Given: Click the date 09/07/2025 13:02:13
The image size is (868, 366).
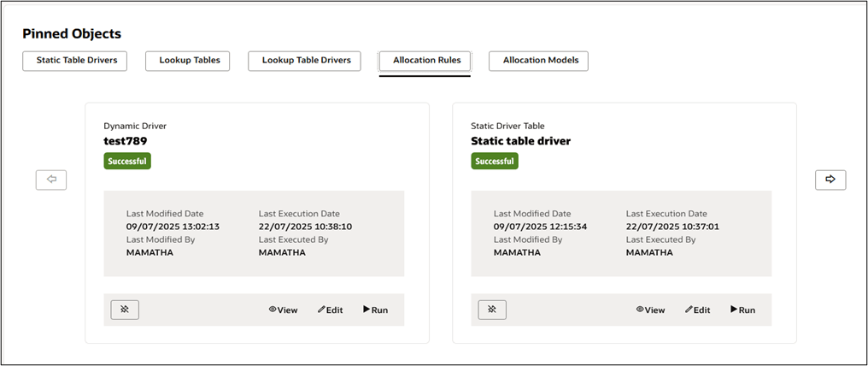Looking at the screenshot, I should 173,227.
